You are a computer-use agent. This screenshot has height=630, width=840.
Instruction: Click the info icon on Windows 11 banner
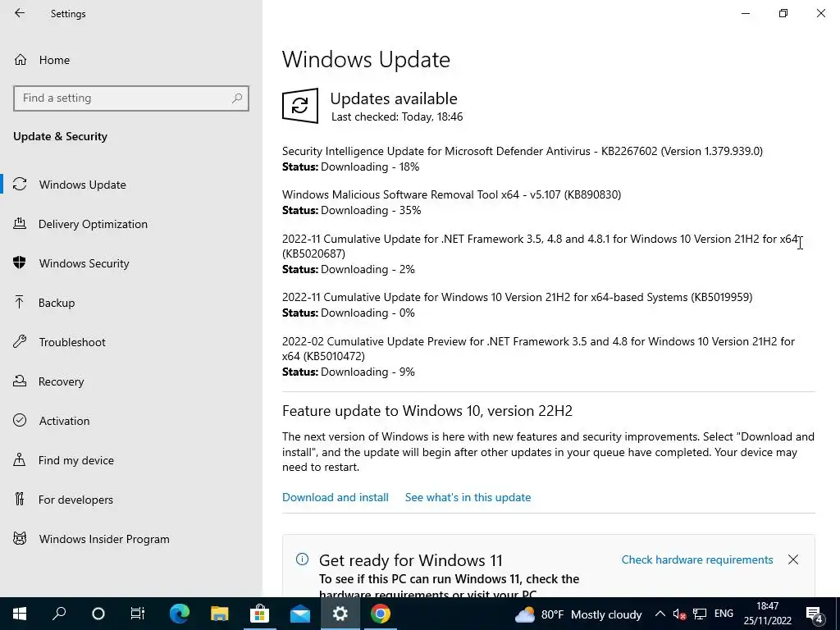click(x=302, y=559)
